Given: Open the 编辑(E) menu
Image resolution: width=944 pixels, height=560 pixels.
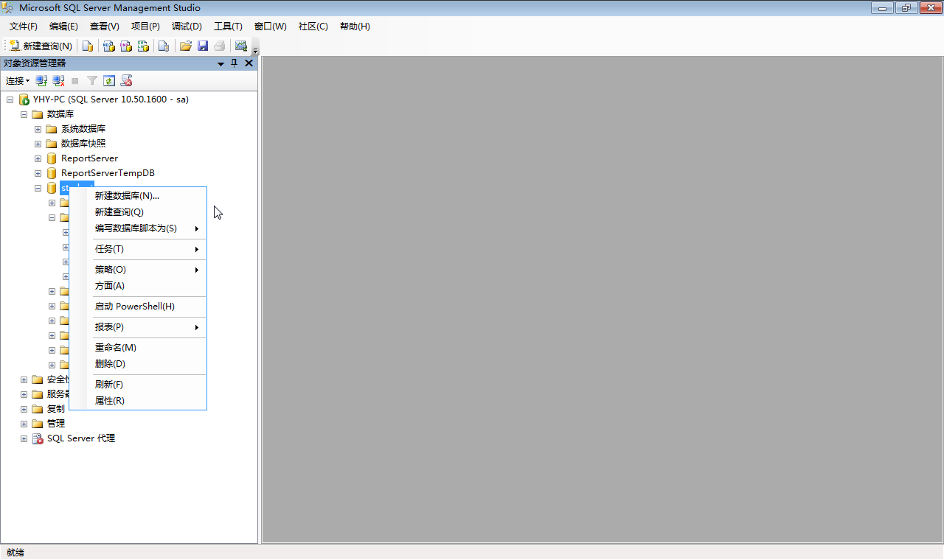Looking at the screenshot, I should tap(63, 27).
